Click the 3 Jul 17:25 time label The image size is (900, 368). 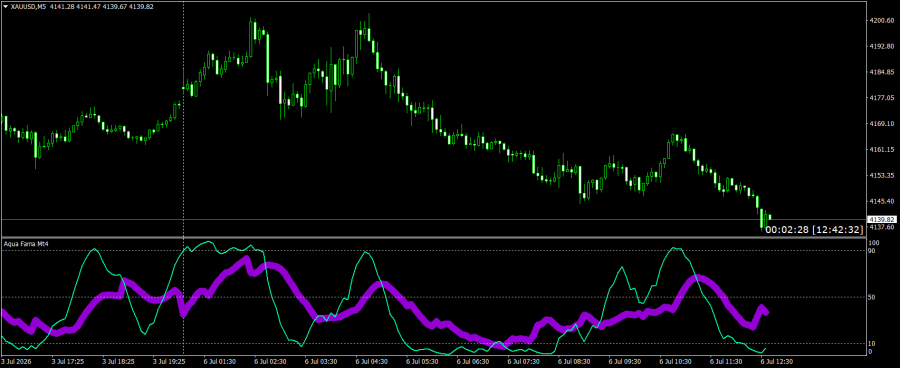[68, 362]
